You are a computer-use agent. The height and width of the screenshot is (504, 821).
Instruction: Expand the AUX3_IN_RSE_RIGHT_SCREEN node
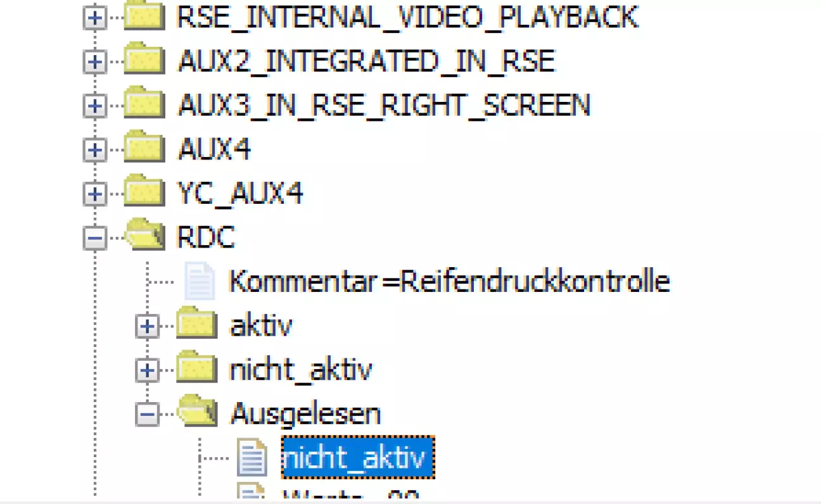94,106
